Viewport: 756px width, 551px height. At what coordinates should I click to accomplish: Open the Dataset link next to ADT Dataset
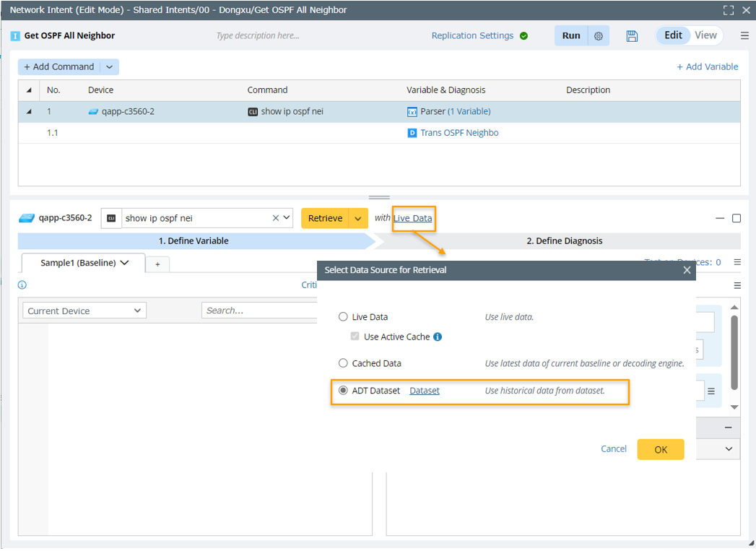point(424,391)
